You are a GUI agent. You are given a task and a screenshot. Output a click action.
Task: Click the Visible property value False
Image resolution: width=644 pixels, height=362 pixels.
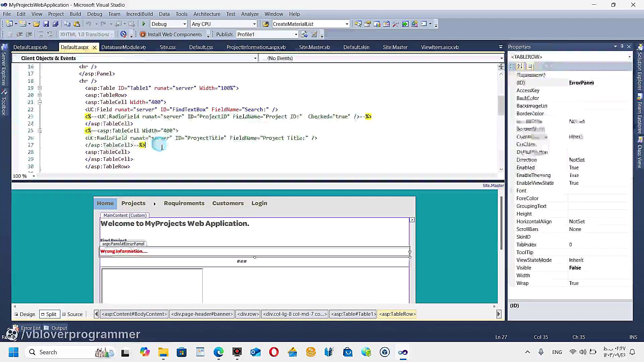(575, 267)
